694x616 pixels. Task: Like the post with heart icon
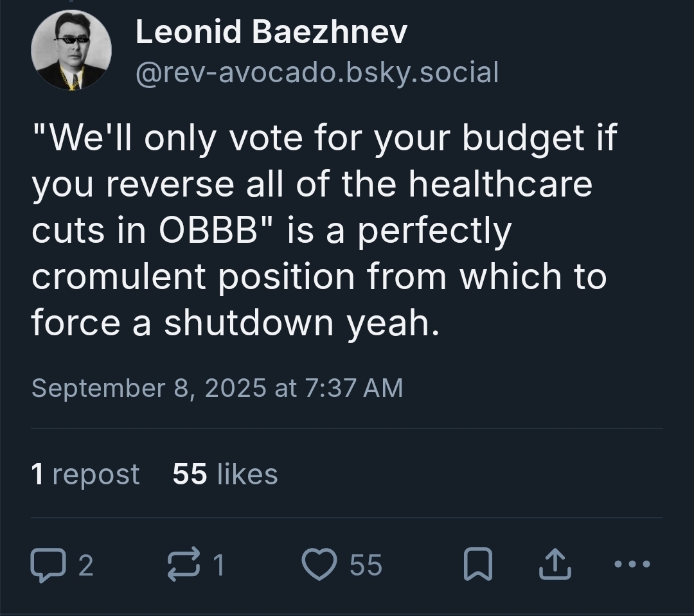[x=319, y=566]
